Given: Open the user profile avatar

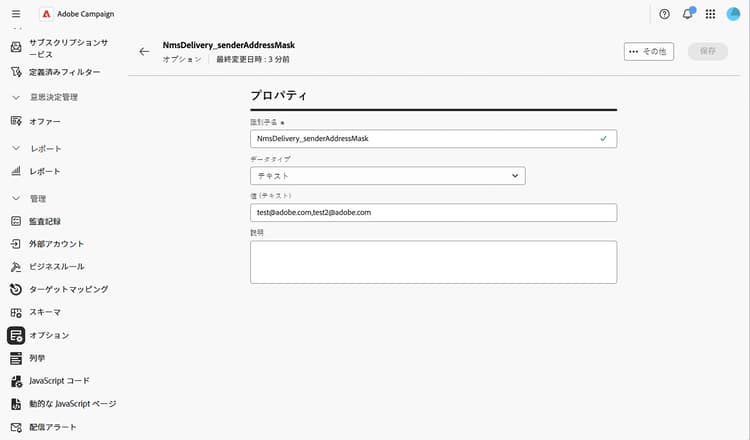Looking at the screenshot, I should [733, 14].
